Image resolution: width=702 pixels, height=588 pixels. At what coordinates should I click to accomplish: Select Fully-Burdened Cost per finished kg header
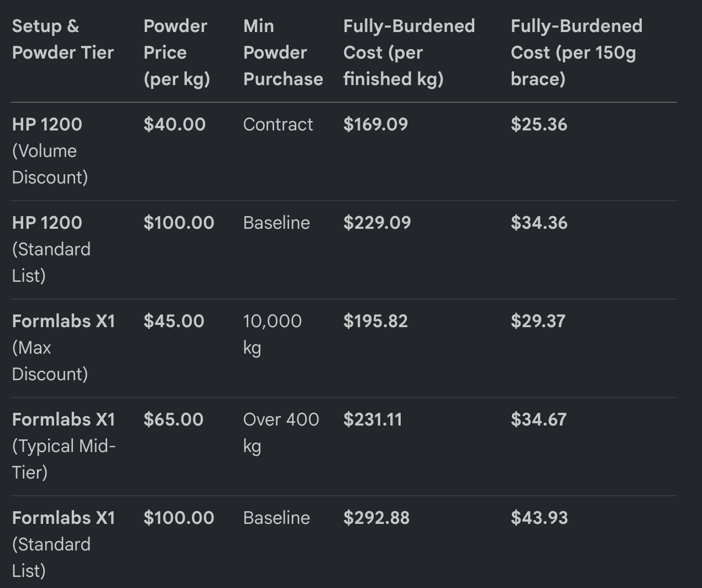pyautogui.click(x=409, y=53)
